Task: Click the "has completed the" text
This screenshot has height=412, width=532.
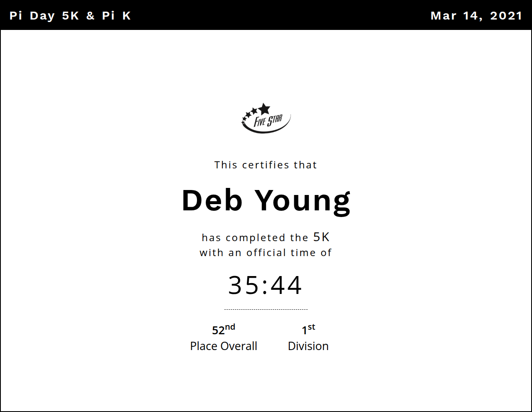Action: point(255,238)
